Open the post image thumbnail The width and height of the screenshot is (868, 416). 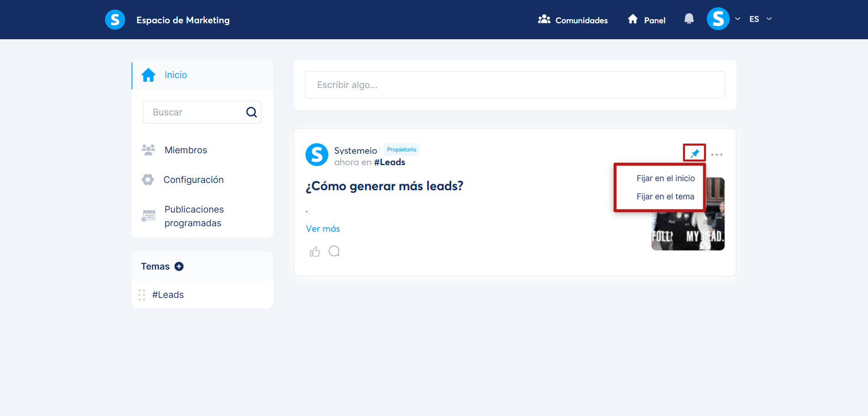[x=688, y=214]
